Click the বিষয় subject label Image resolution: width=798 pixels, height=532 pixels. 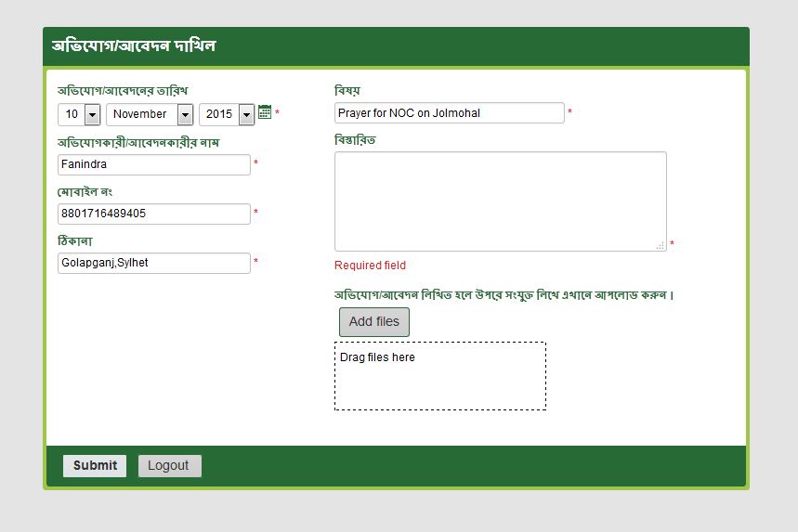(347, 91)
